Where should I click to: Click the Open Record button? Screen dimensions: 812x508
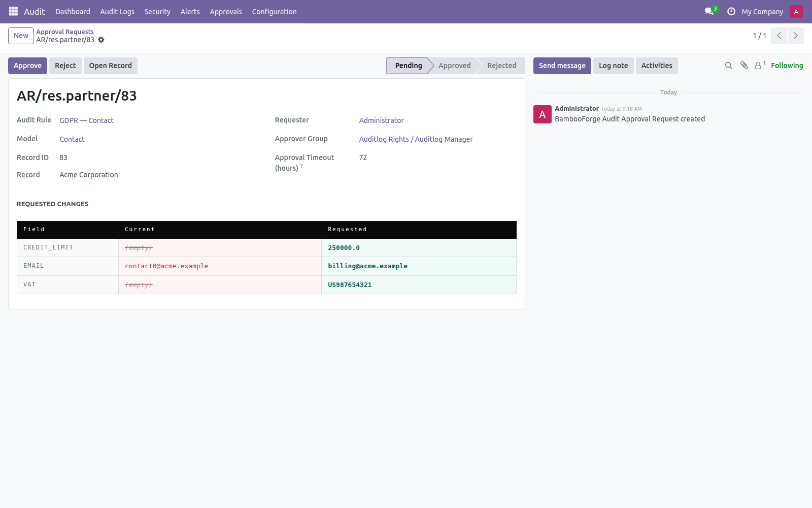(111, 66)
